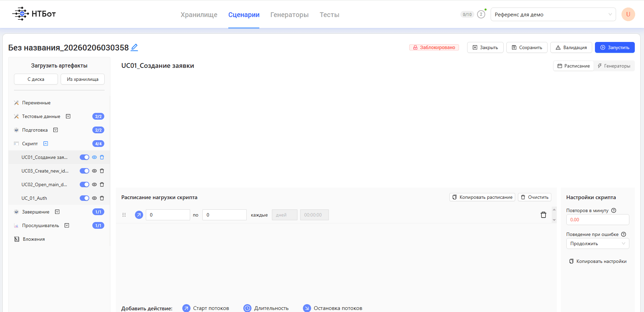Click Копировать расписание button
Image resolution: width=644 pixels, height=312 pixels.
[x=482, y=197]
